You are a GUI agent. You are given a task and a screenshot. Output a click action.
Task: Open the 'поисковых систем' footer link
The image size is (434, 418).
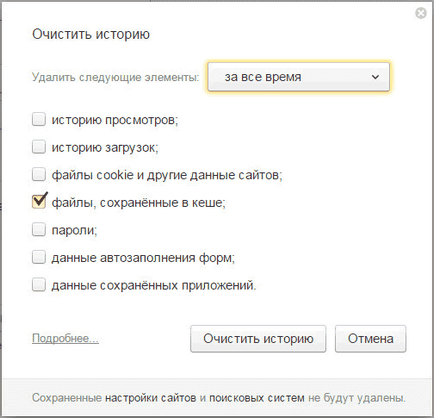point(257,398)
